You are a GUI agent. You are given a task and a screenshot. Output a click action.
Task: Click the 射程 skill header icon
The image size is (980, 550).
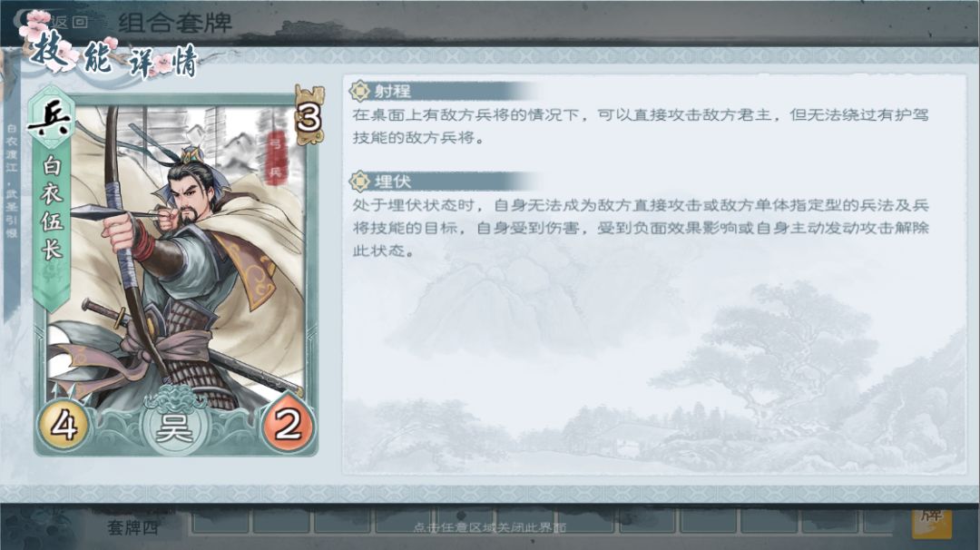(x=359, y=92)
